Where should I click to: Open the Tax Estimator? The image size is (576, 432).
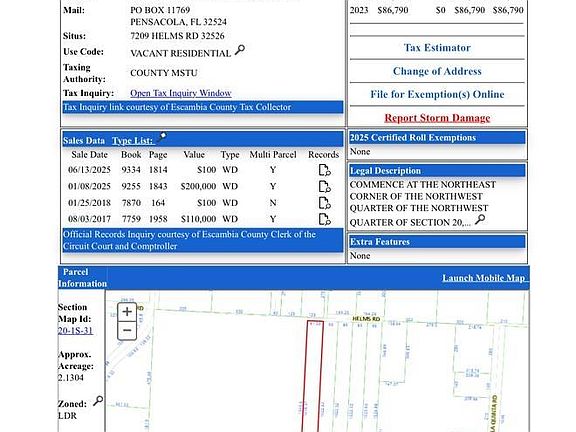437,48
